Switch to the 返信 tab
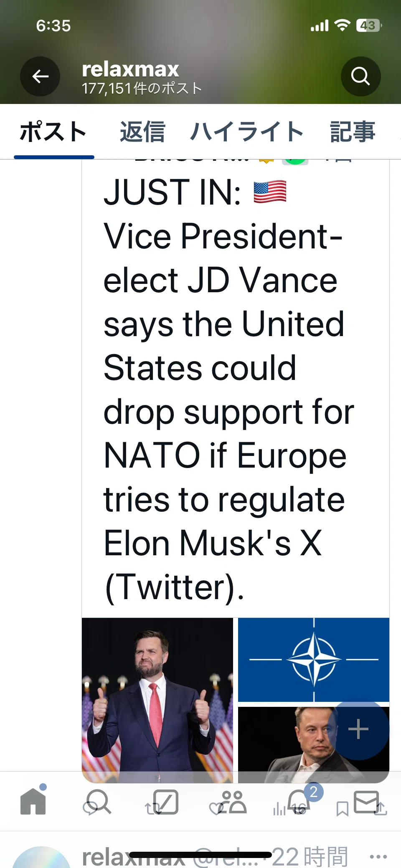The image size is (401, 868). 142,132
